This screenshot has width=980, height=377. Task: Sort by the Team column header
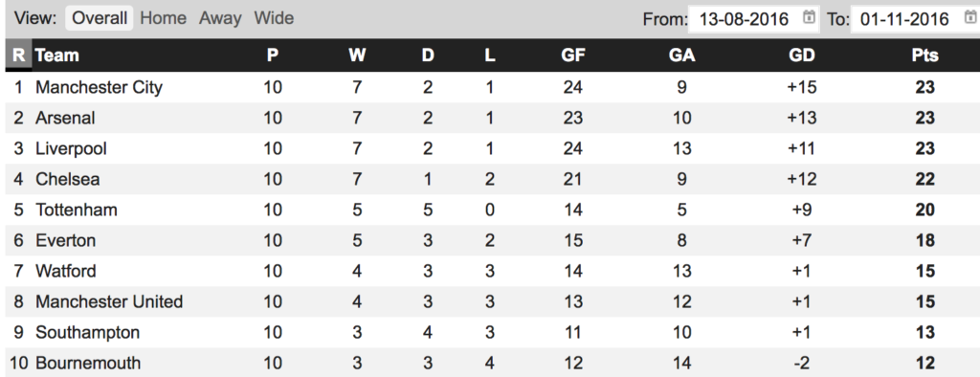[56, 55]
